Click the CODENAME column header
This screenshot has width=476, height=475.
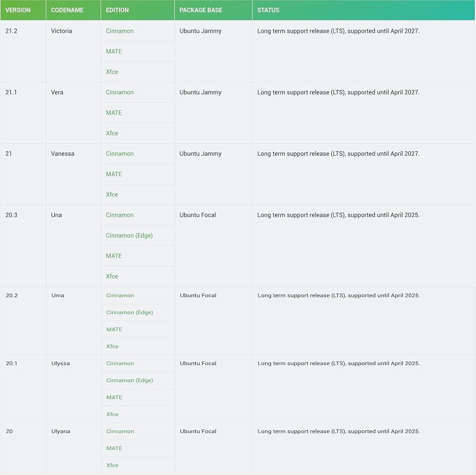(x=67, y=10)
